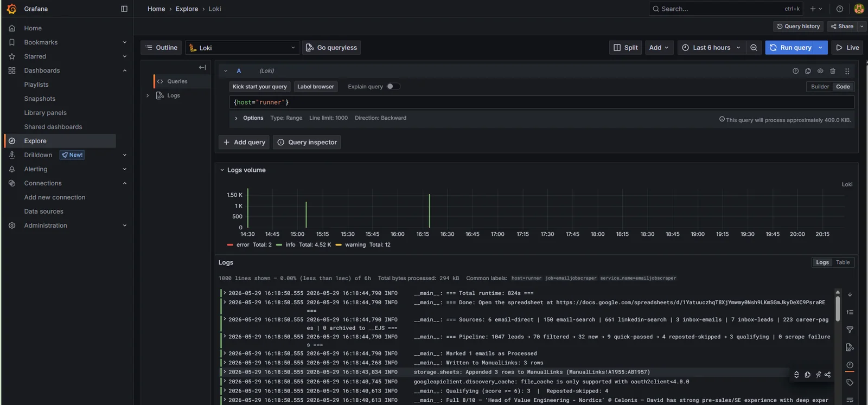The width and height of the screenshot is (868, 405).
Task: Click the logs list scrollbar thumb
Action: pyautogui.click(x=838, y=308)
